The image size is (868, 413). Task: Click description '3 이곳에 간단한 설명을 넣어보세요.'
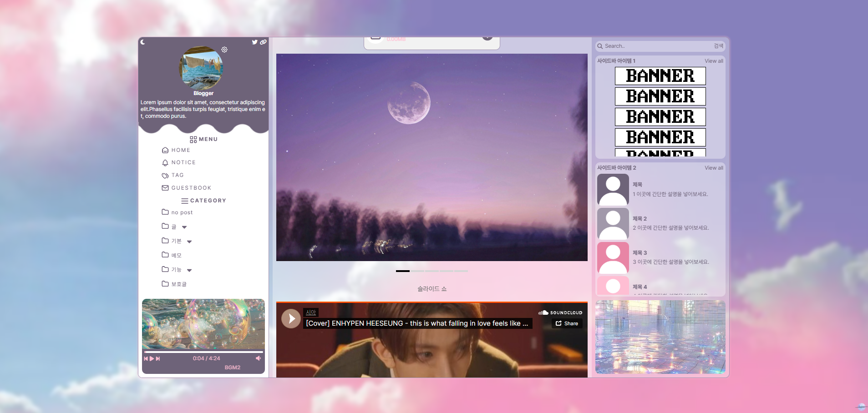click(x=671, y=262)
